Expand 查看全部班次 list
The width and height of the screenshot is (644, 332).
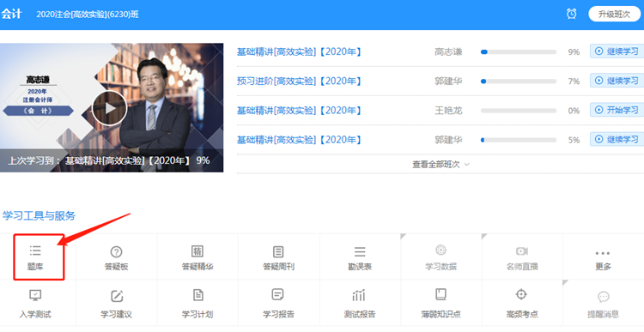(440, 164)
